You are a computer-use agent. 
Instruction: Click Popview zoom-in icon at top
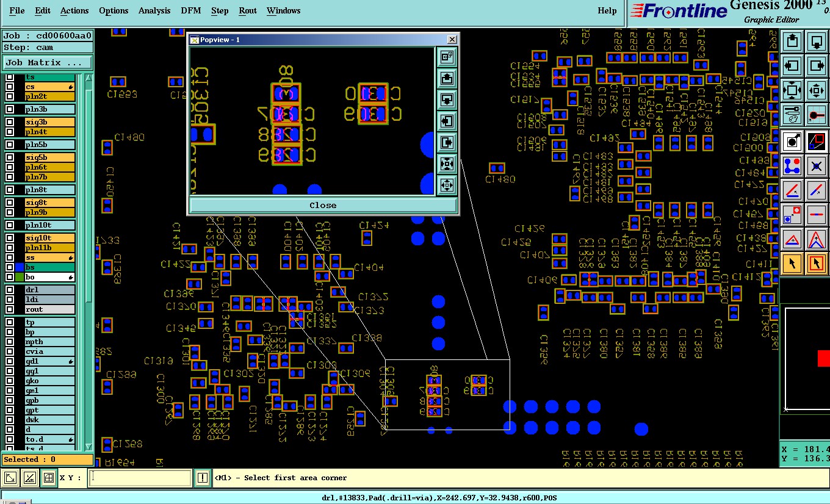point(447,57)
